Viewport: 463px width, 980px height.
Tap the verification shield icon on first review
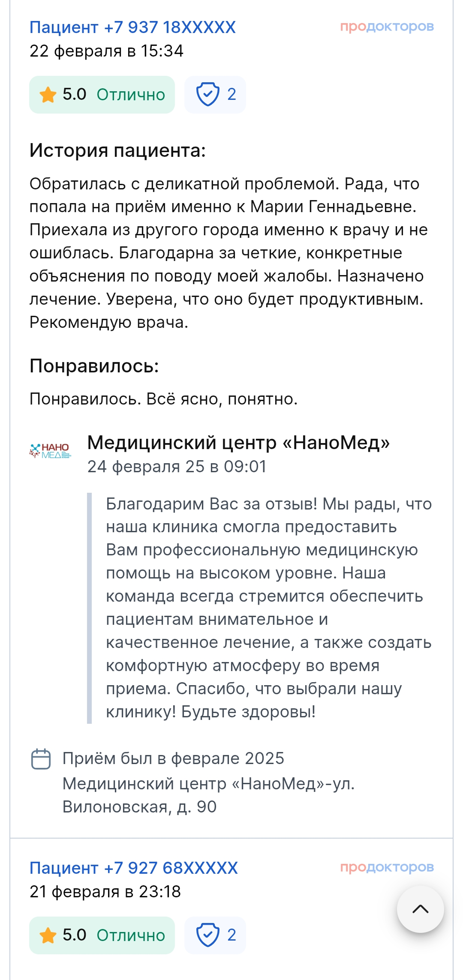pyautogui.click(x=207, y=95)
